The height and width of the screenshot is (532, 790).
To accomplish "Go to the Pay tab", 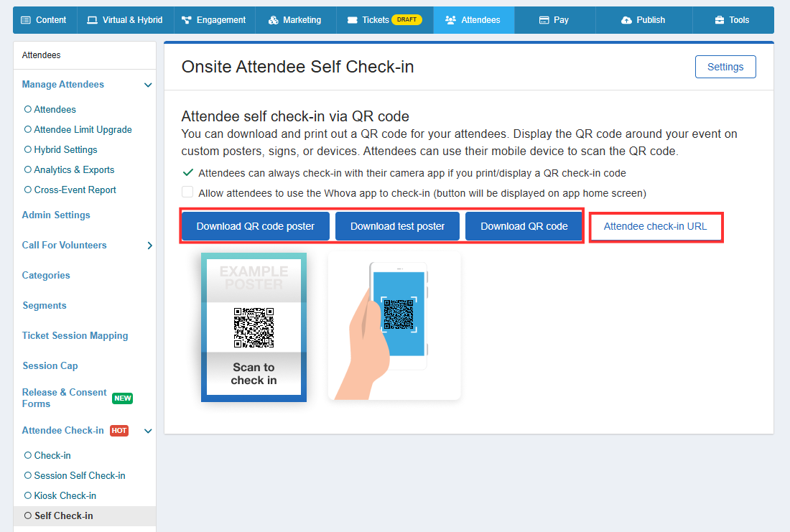I will (x=554, y=20).
